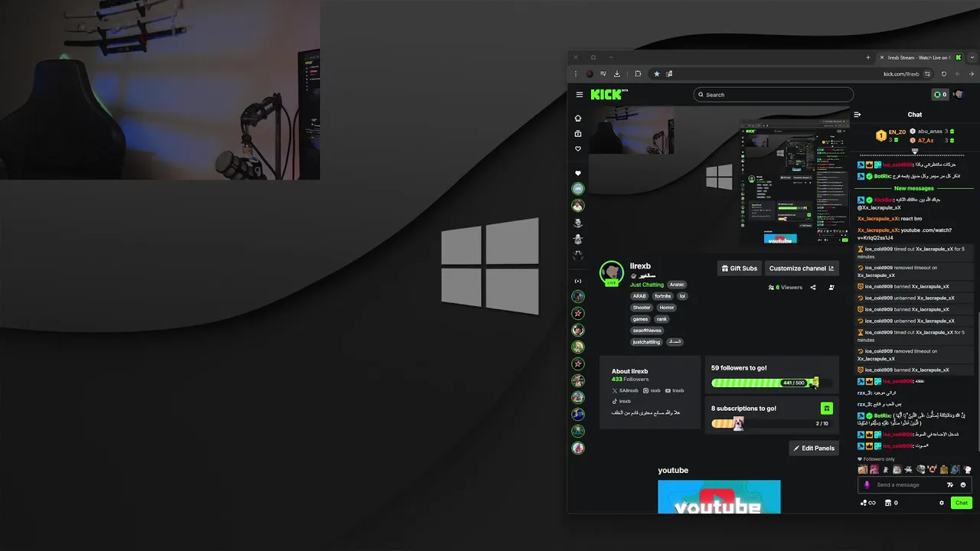Focus the Kick Search field
Screen dimensions: 980x551
tap(773, 95)
